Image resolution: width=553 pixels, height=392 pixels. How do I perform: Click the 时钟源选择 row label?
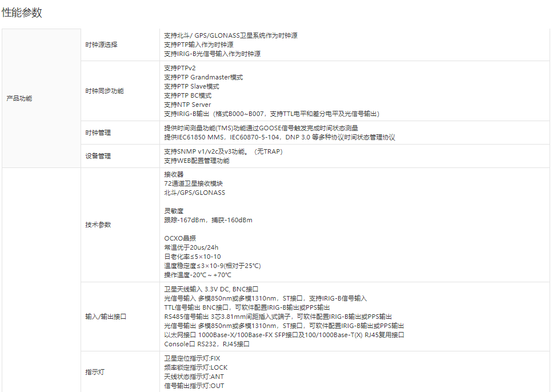pos(101,45)
